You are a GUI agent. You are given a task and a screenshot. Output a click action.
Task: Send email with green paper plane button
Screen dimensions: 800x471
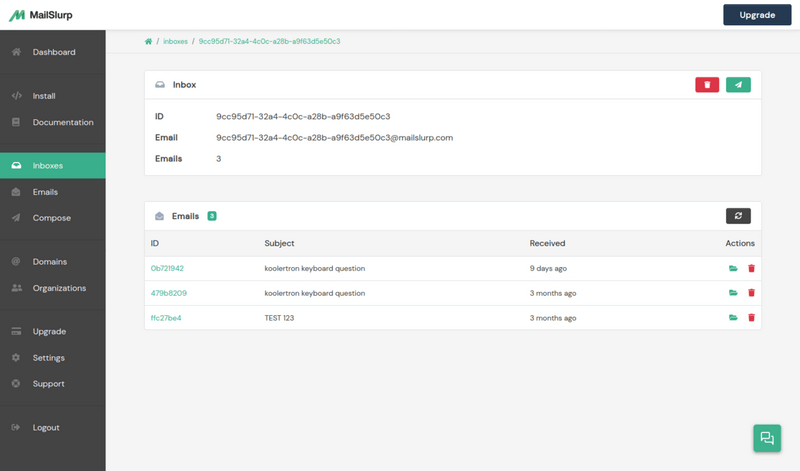[x=738, y=85]
